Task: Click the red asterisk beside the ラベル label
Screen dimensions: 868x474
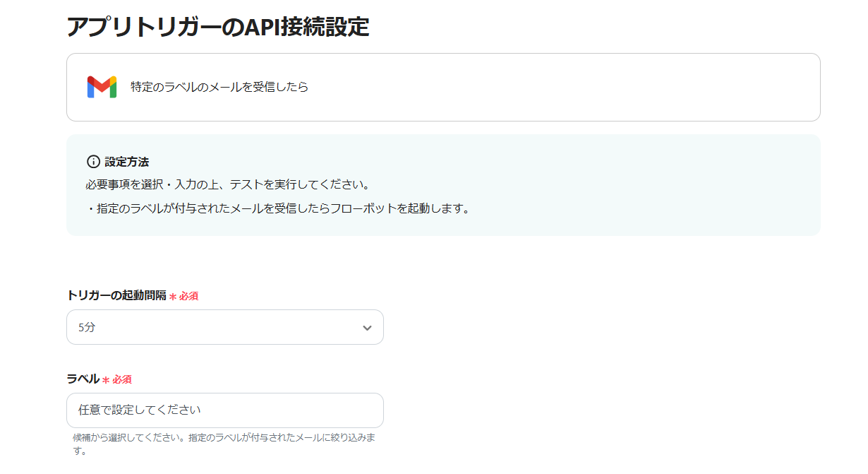Action: click(106, 380)
